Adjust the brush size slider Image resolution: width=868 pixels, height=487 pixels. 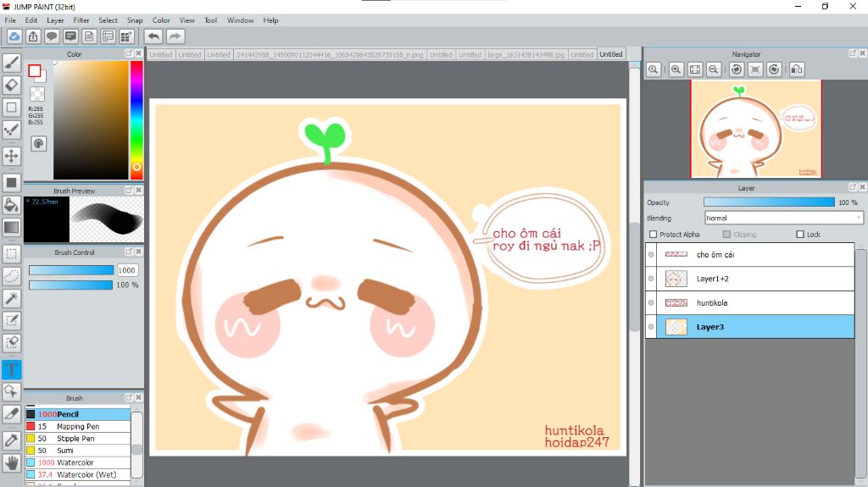pos(71,270)
